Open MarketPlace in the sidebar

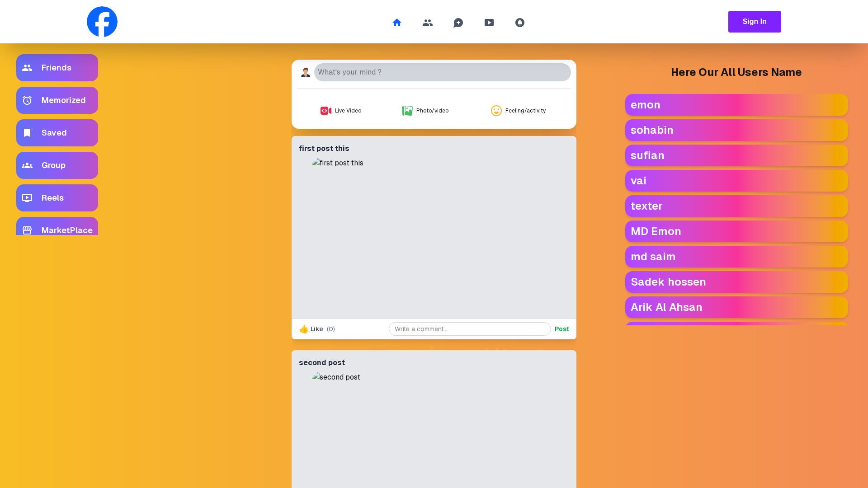coord(57,226)
